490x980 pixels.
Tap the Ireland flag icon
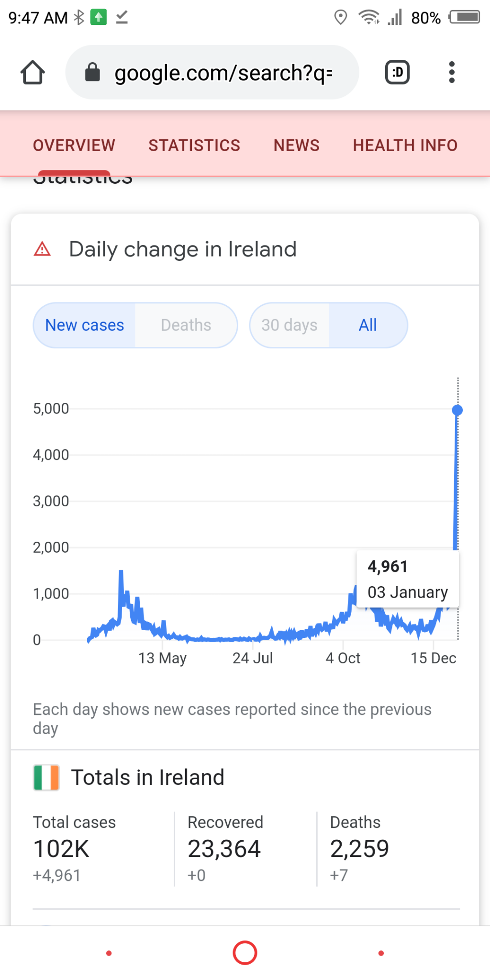tap(46, 778)
